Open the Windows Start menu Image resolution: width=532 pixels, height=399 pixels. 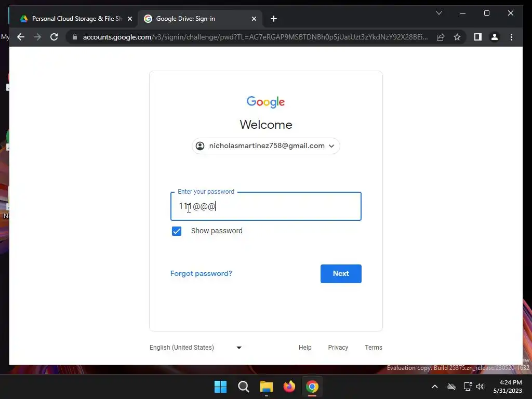coord(220,387)
